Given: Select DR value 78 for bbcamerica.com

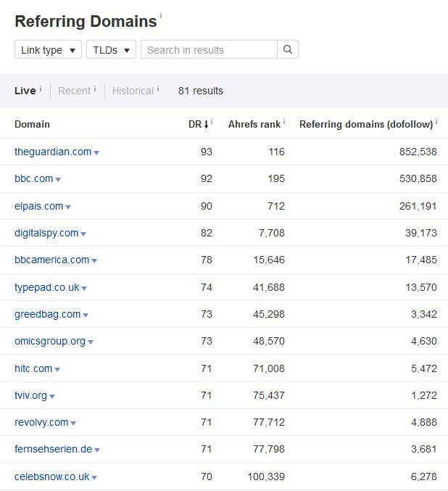Looking at the screenshot, I should click(207, 260).
